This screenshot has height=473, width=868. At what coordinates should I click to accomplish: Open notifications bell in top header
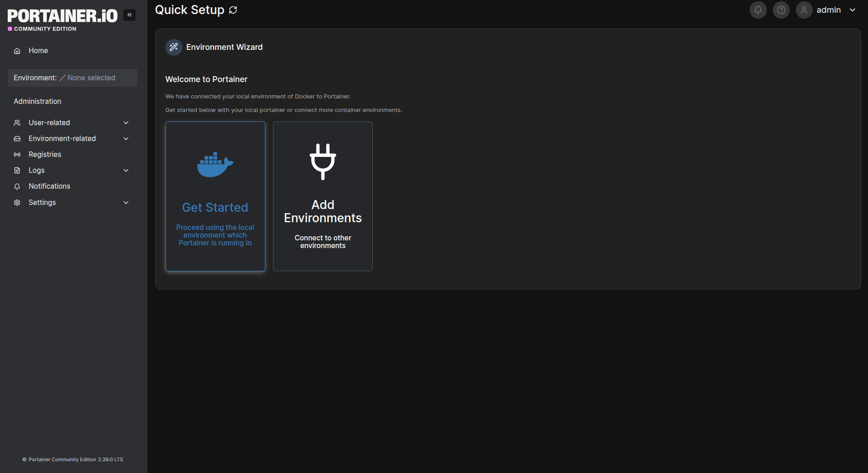click(x=758, y=10)
